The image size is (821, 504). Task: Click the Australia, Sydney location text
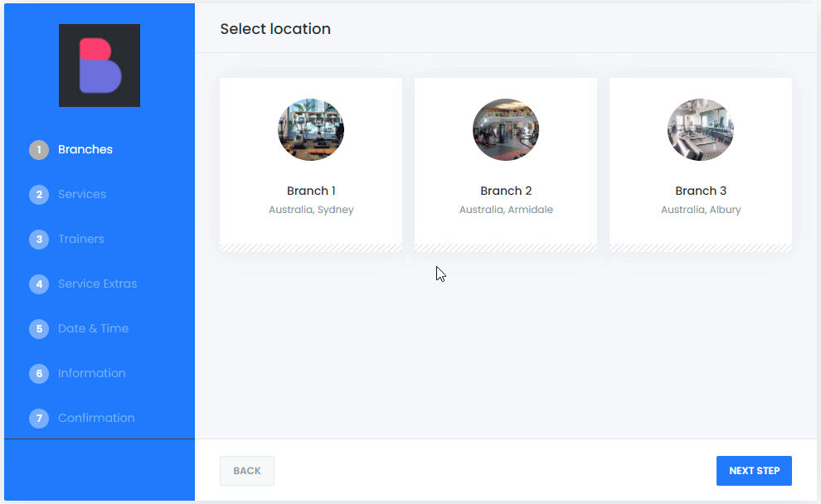pos(310,209)
